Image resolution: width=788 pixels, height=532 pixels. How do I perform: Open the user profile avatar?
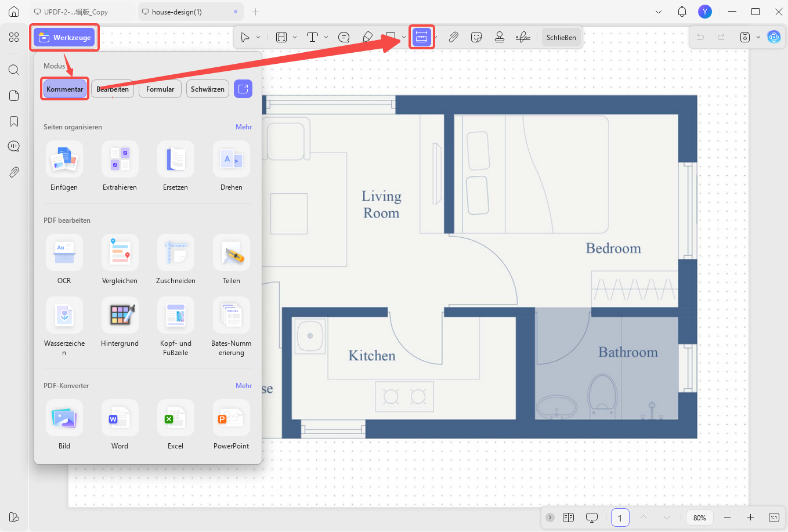pos(705,12)
